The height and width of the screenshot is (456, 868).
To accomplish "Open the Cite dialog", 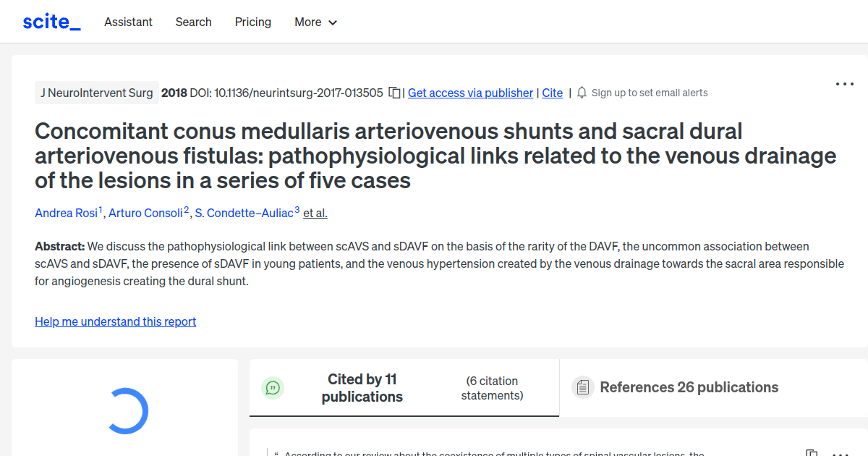I will click(552, 93).
